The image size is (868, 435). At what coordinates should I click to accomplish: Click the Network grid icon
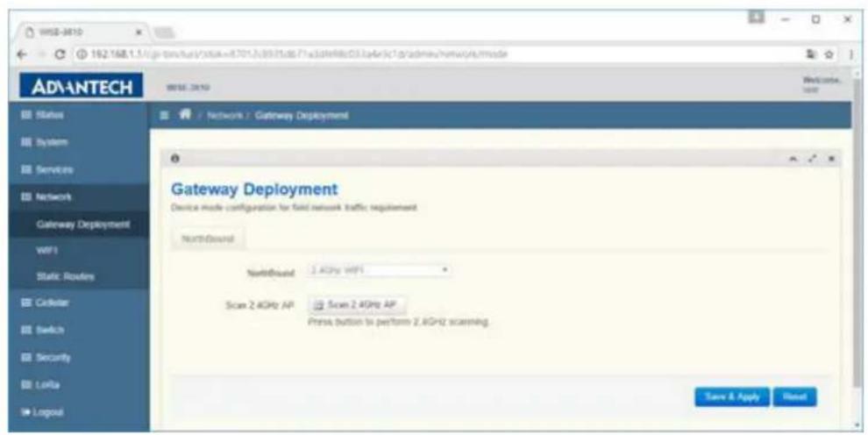click(25, 197)
